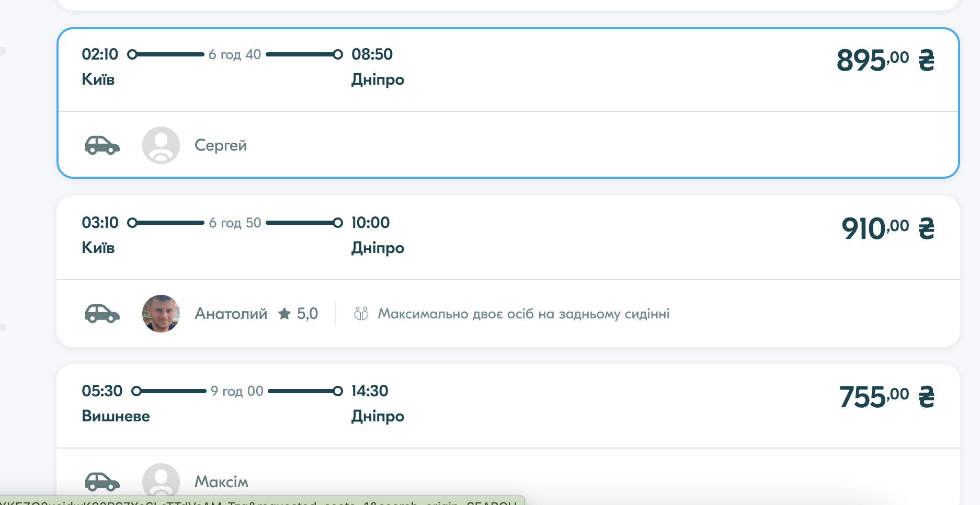The height and width of the screenshot is (505, 980).
Task: Click the star rating icon next to Анатолий
Action: (x=284, y=314)
